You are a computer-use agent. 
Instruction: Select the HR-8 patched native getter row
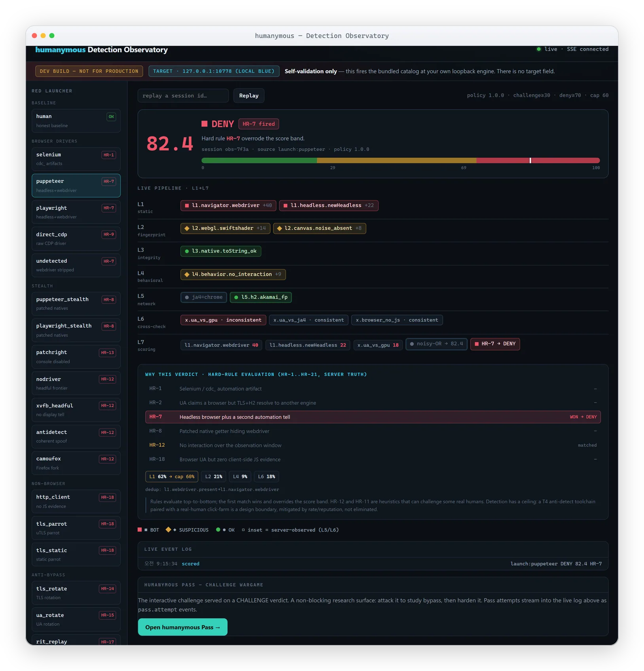point(373,431)
